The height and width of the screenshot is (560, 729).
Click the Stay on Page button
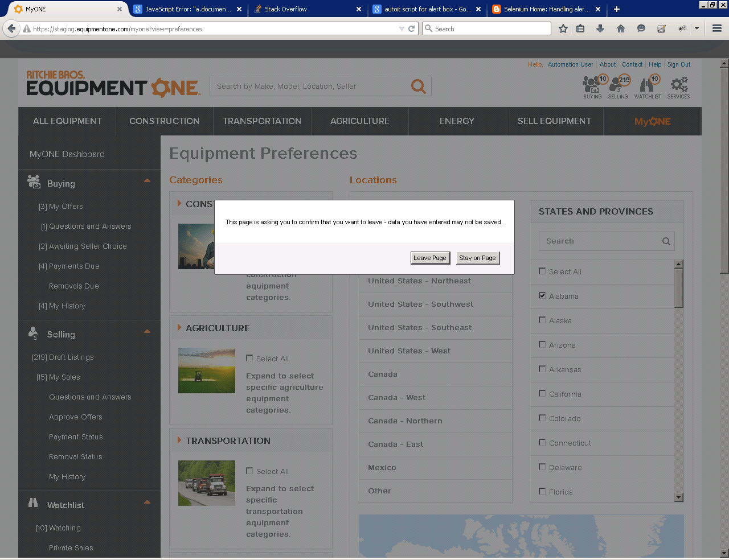click(477, 258)
